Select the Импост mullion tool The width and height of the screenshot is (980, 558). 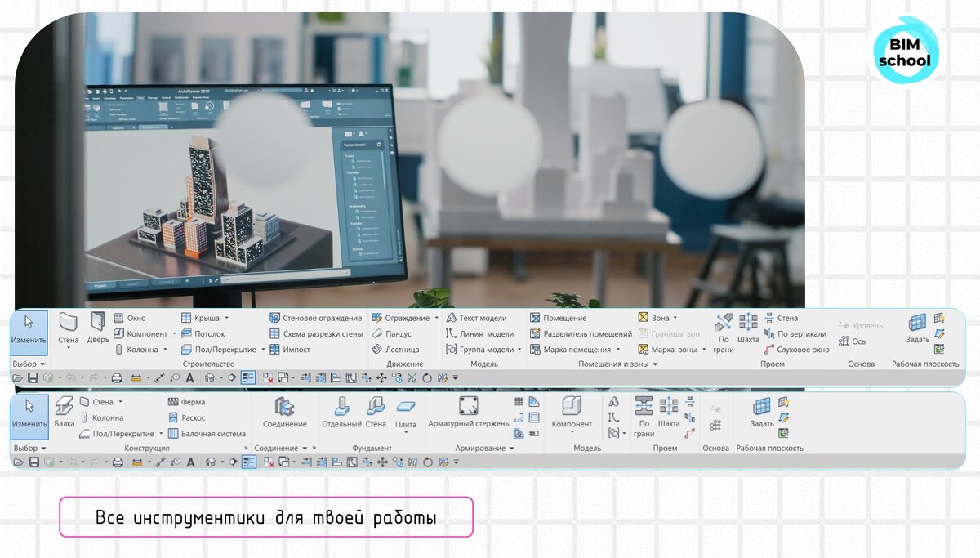[289, 349]
